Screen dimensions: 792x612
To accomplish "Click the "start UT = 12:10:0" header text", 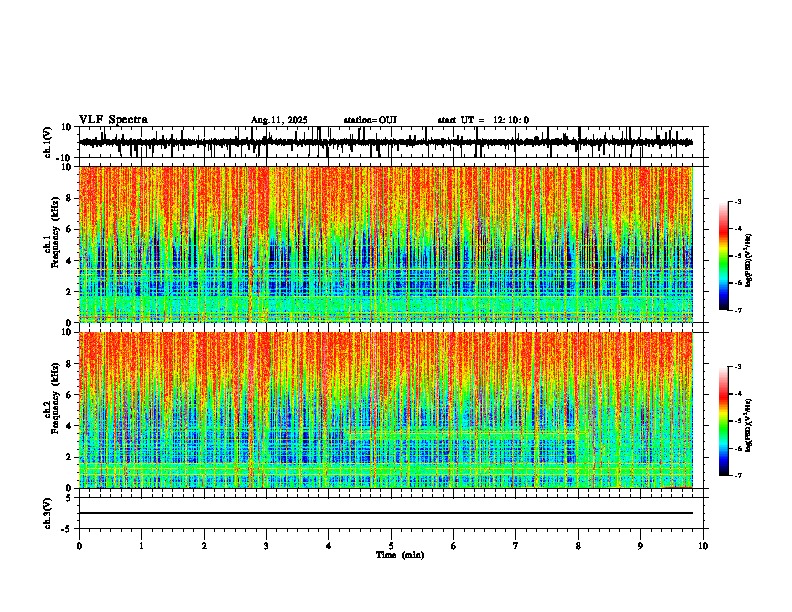I will click(483, 120).
